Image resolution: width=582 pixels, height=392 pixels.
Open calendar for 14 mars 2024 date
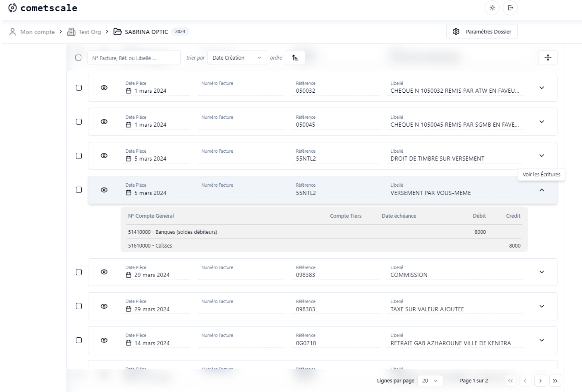pos(129,343)
